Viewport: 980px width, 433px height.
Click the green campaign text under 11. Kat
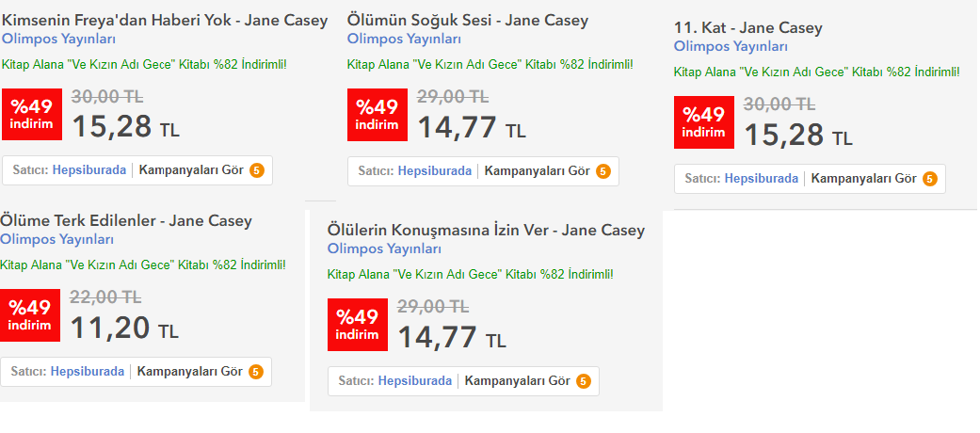[817, 72]
